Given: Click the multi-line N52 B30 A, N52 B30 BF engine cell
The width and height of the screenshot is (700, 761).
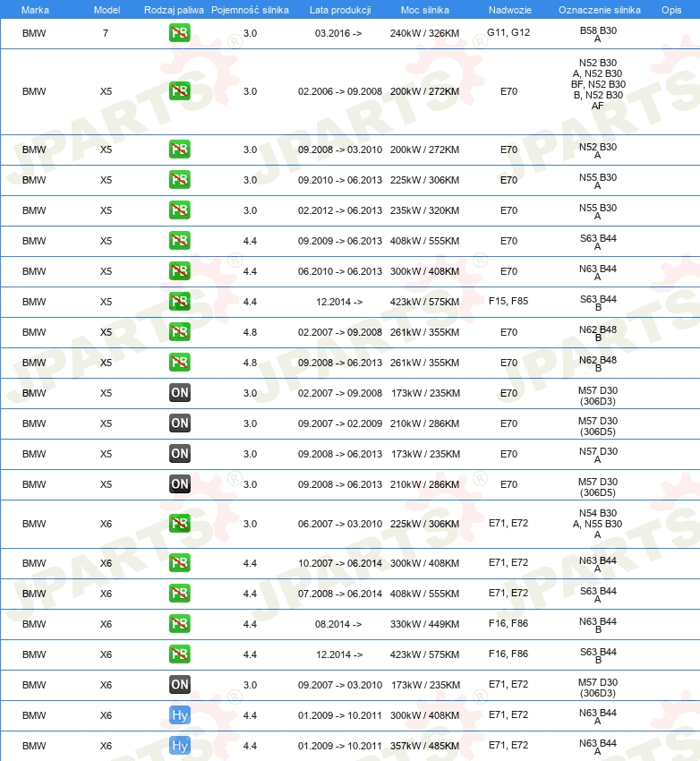Looking at the screenshot, I should (x=598, y=84).
